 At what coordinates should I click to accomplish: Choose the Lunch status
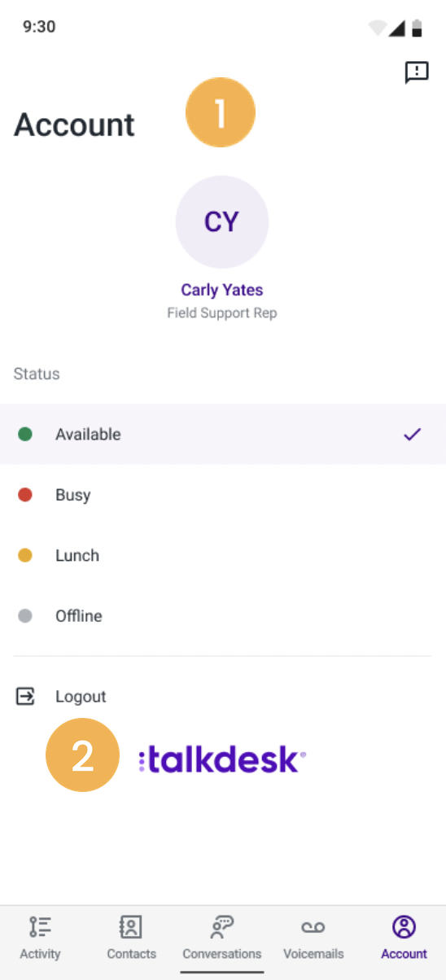tap(223, 555)
